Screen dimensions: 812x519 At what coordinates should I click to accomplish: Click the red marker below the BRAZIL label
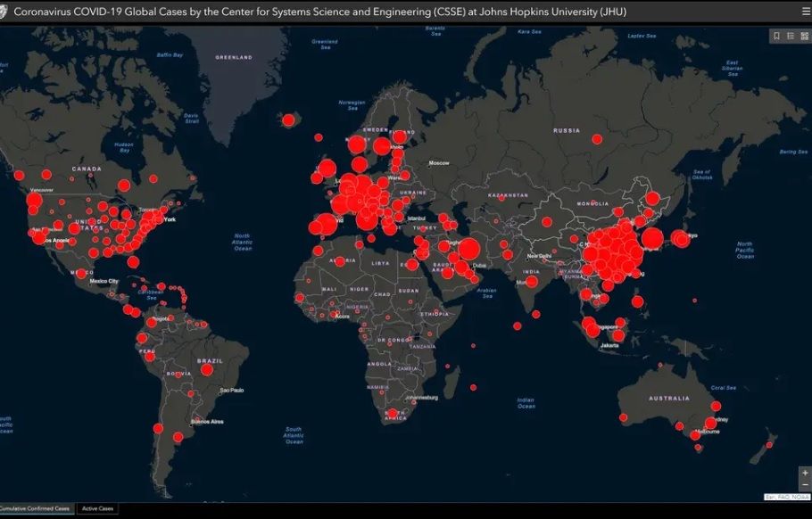click(207, 370)
